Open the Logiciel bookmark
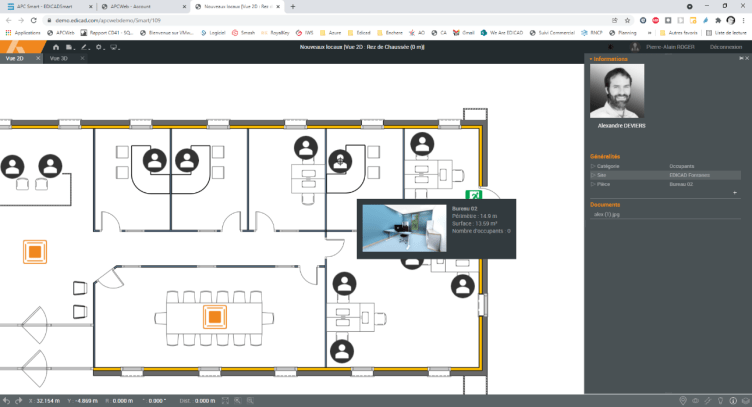This screenshot has width=752, height=407. click(213, 33)
